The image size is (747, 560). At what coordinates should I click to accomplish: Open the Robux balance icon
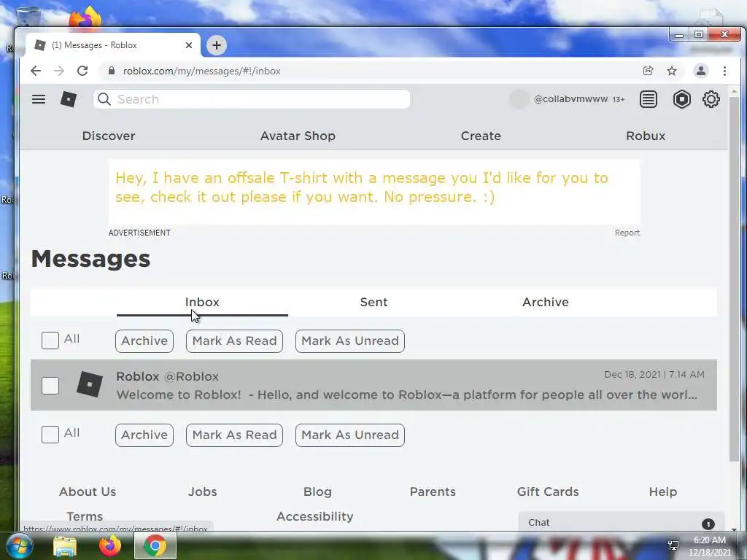682,99
